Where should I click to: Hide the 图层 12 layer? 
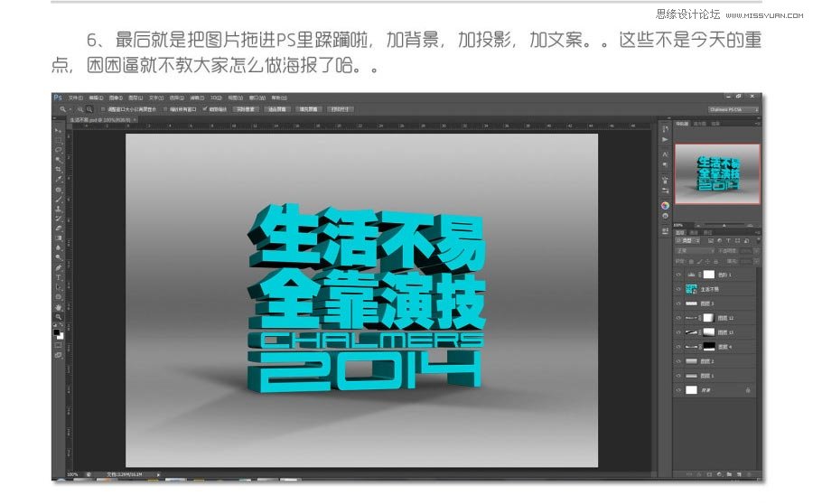678,317
